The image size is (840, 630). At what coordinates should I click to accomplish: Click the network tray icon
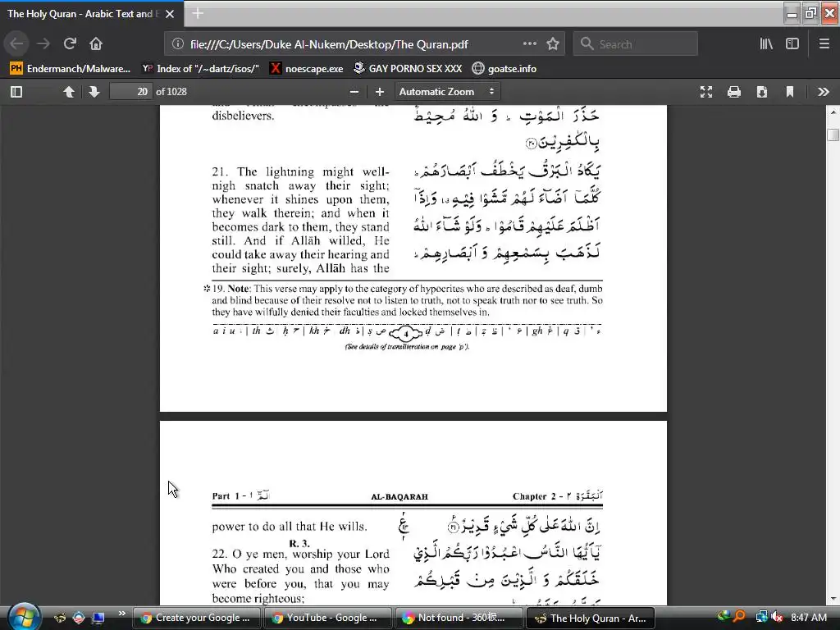pos(761,617)
